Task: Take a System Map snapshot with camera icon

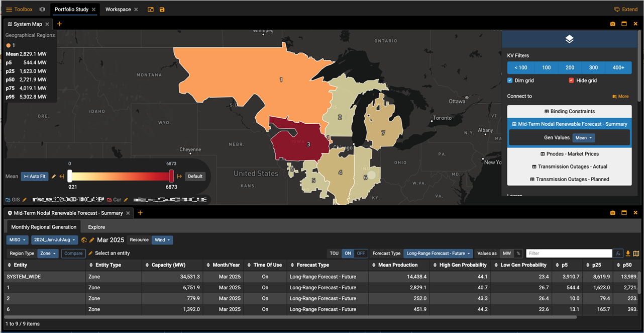Action: pyautogui.click(x=612, y=24)
